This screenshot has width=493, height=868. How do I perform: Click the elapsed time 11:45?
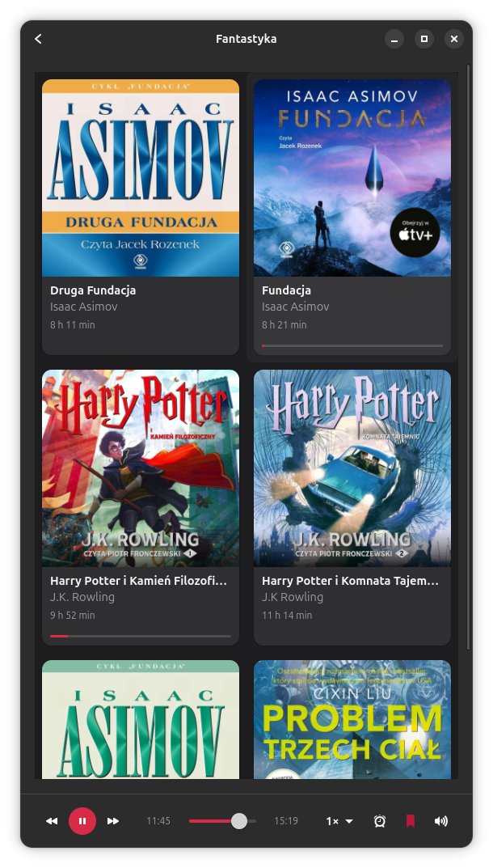[158, 821]
